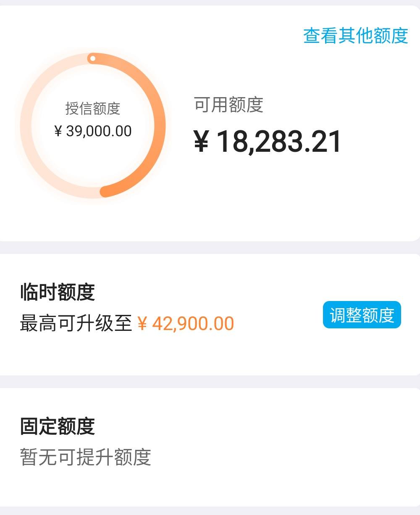The image size is (420, 515).
Task: Tap the 可用额度 label
Action: click(228, 104)
